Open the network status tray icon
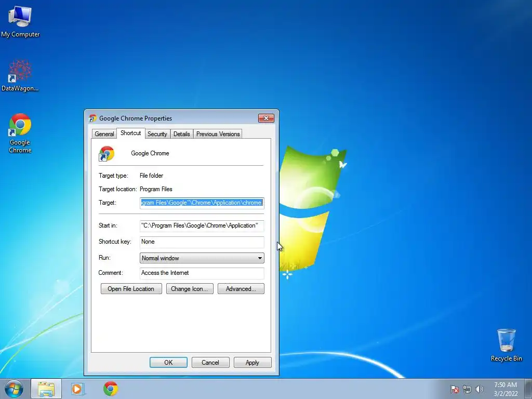Screen dimensions: 532x399 tap(467, 389)
